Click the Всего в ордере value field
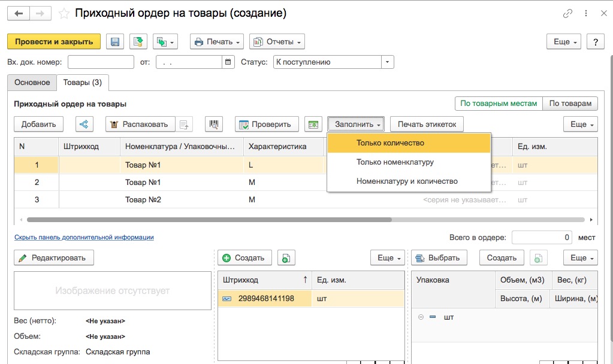This screenshot has width=613, height=364. tap(542, 238)
